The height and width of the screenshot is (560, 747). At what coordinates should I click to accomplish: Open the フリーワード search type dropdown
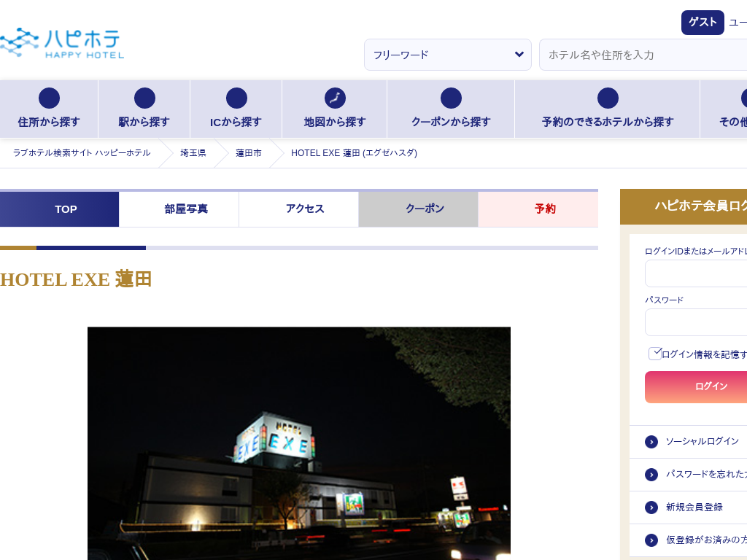[x=448, y=55]
